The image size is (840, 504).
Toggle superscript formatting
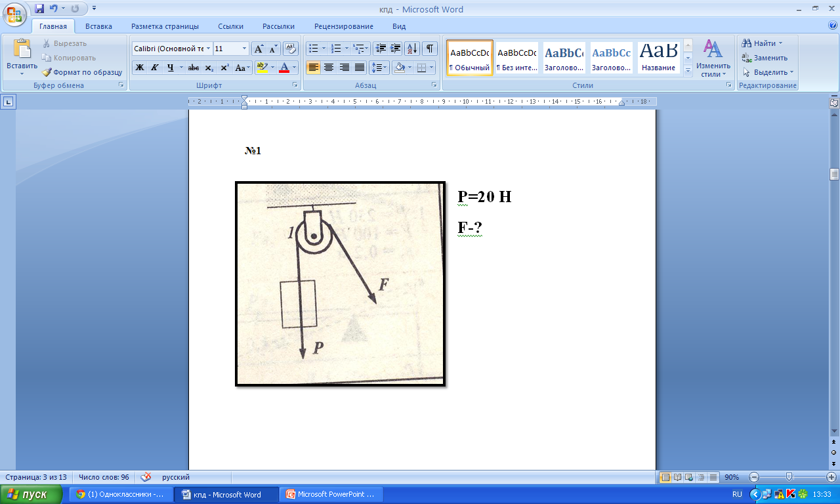pyautogui.click(x=224, y=68)
